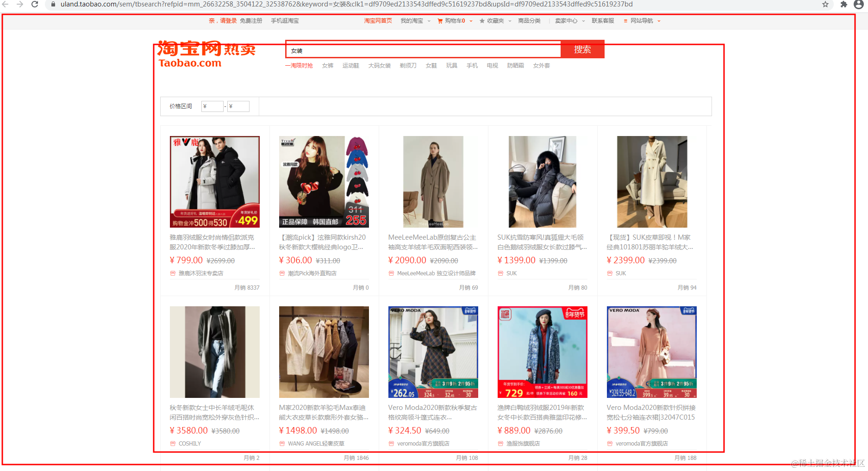Open the 渔牌白鸭绒羽绒服2019年新款 product title
The image size is (868, 471).
coord(542,413)
